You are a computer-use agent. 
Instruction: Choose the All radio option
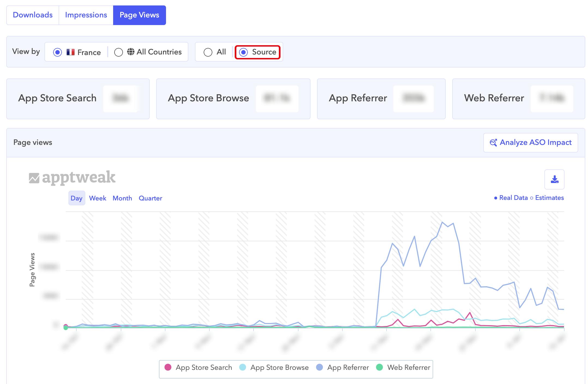[x=208, y=52]
